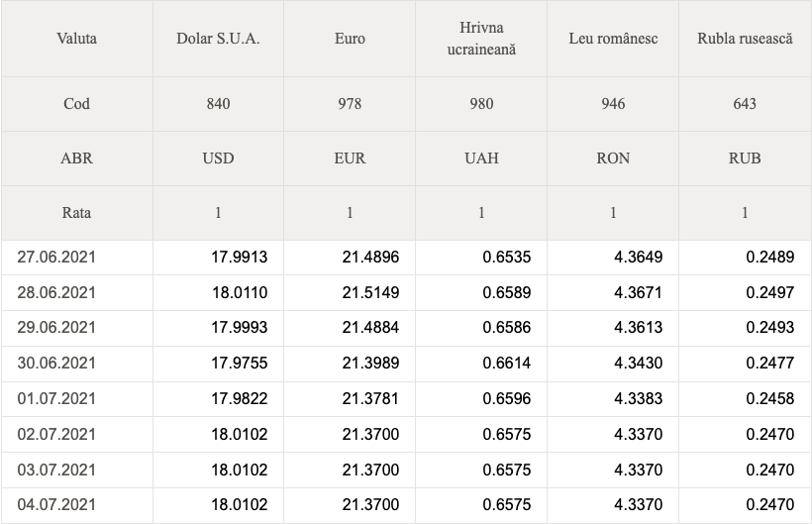Click the RUB abbreviation cell
The height and width of the screenshot is (524, 812).
click(745, 158)
